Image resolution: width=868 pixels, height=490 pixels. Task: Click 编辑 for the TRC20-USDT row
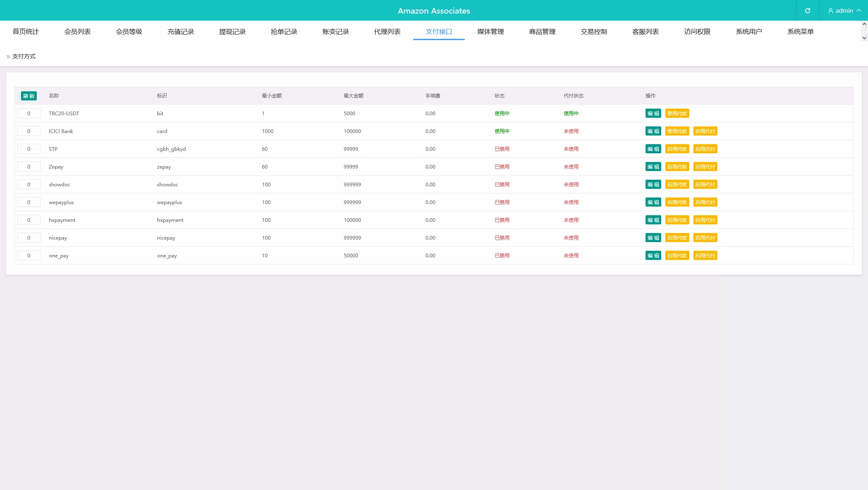tap(653, 114)
